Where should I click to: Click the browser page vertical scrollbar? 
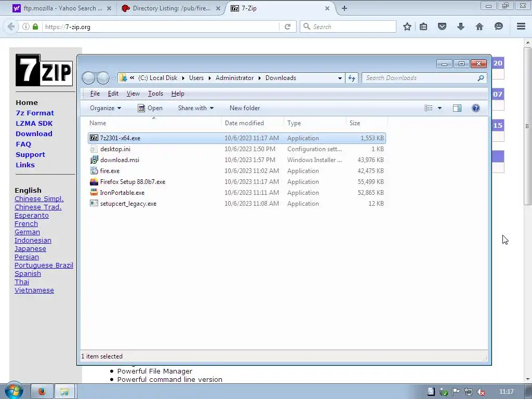527,126
